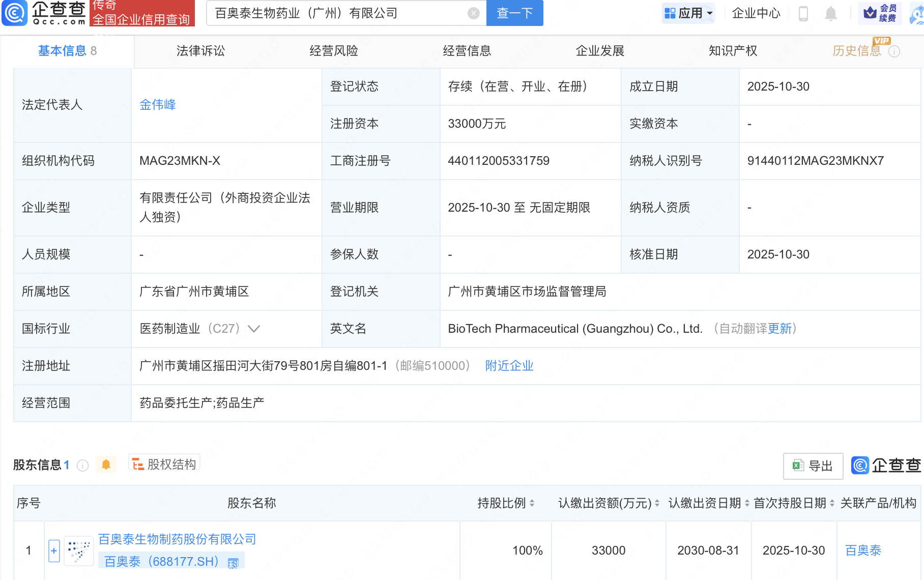Screen dimensions: 924x580
Task: Click the shareholder monitoring bell icon
Action: click(106, 465)
